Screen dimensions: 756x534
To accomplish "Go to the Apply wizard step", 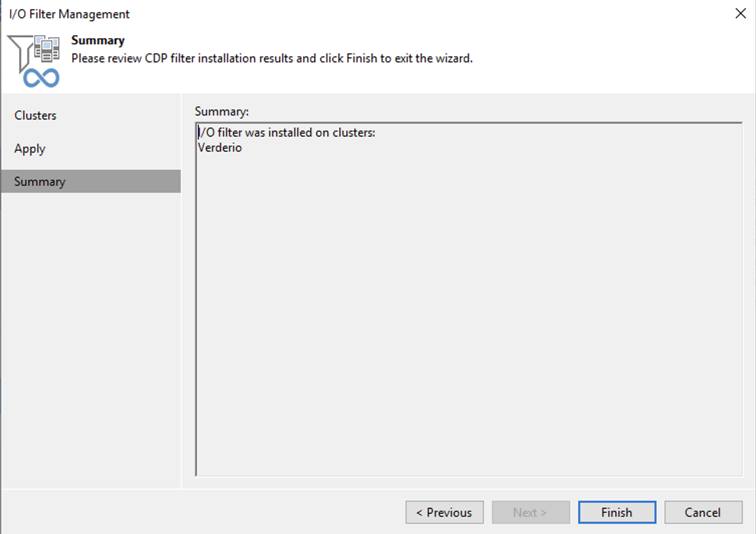I will click(30, 149).
